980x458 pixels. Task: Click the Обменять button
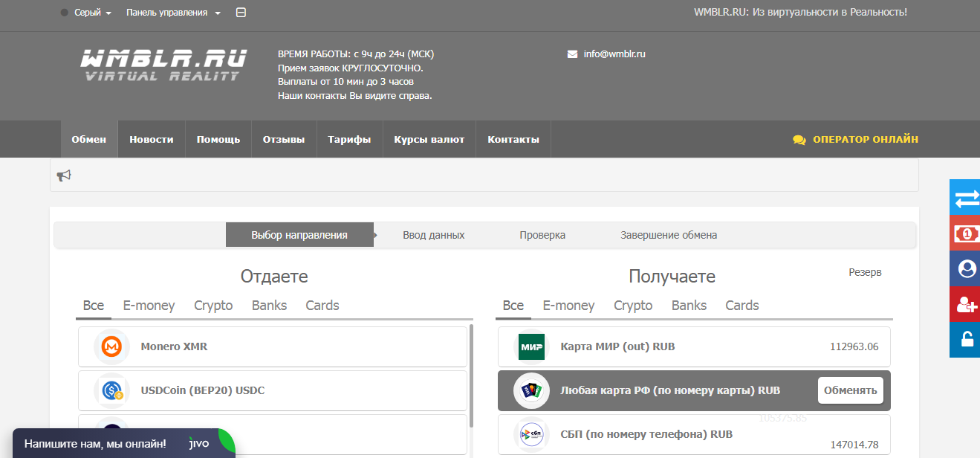851,390
